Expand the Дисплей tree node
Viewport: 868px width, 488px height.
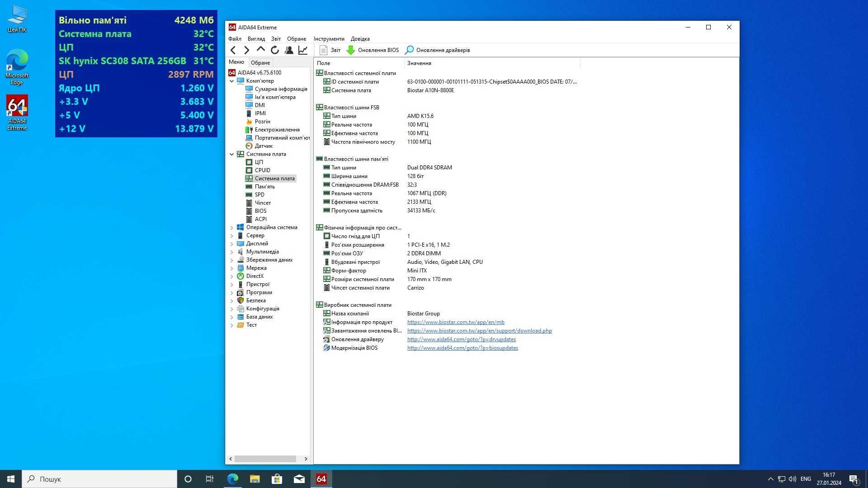pyautogui.click(x=232, y=244)
